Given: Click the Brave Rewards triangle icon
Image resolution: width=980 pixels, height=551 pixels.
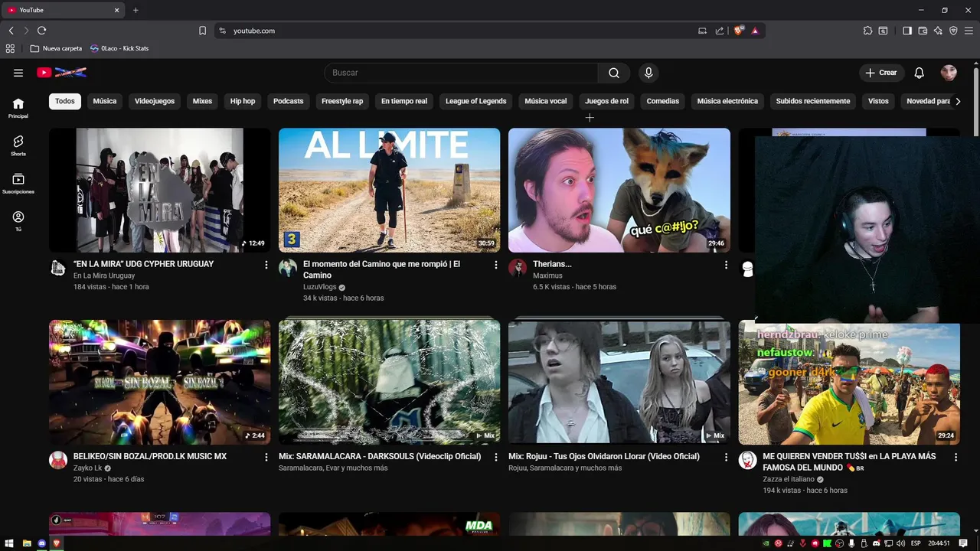Looking at the screenshot, I should [x=755, y=31].
